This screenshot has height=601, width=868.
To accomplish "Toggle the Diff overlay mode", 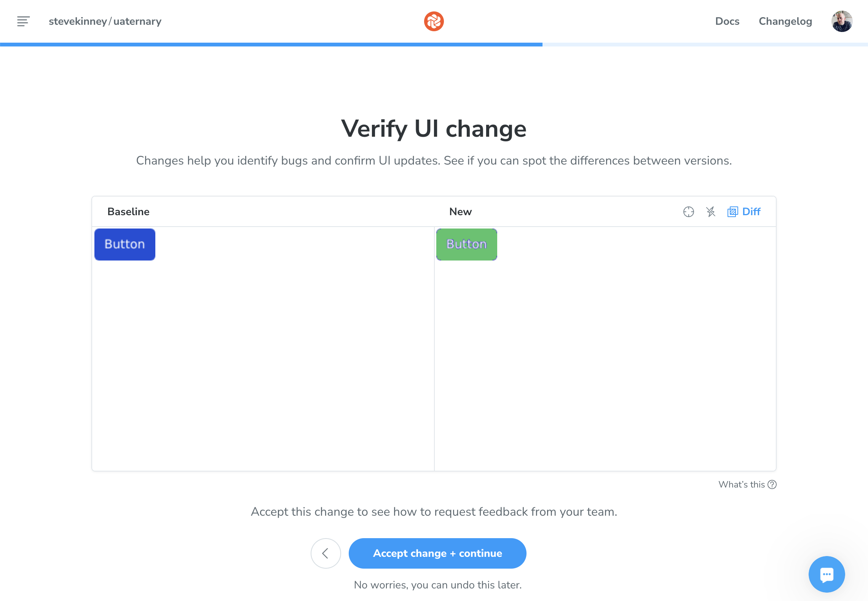I will click(744, 211).
